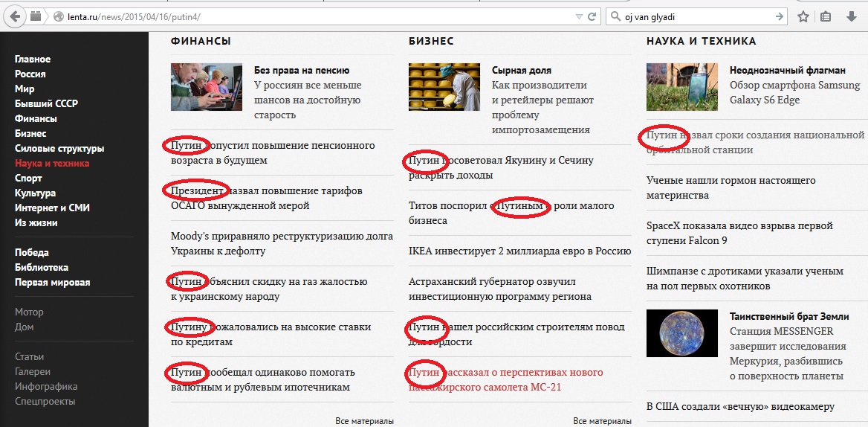868x427 pixels.
Task: Click the cheese wheels thumbnail image
Action: point(444,87)
